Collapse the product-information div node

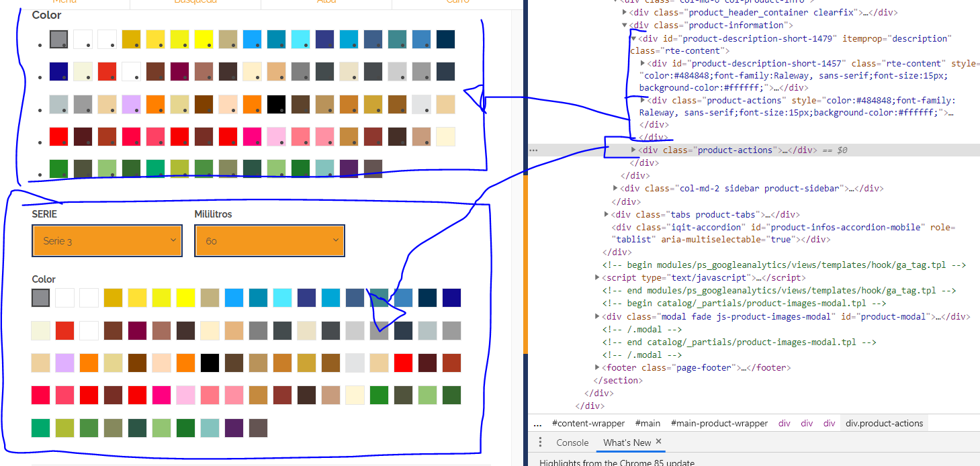pyautogui.click(x=625, y=26)
